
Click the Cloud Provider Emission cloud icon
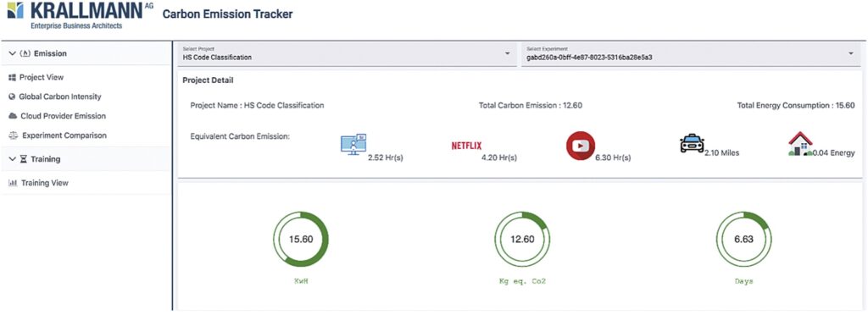point(12,116)
